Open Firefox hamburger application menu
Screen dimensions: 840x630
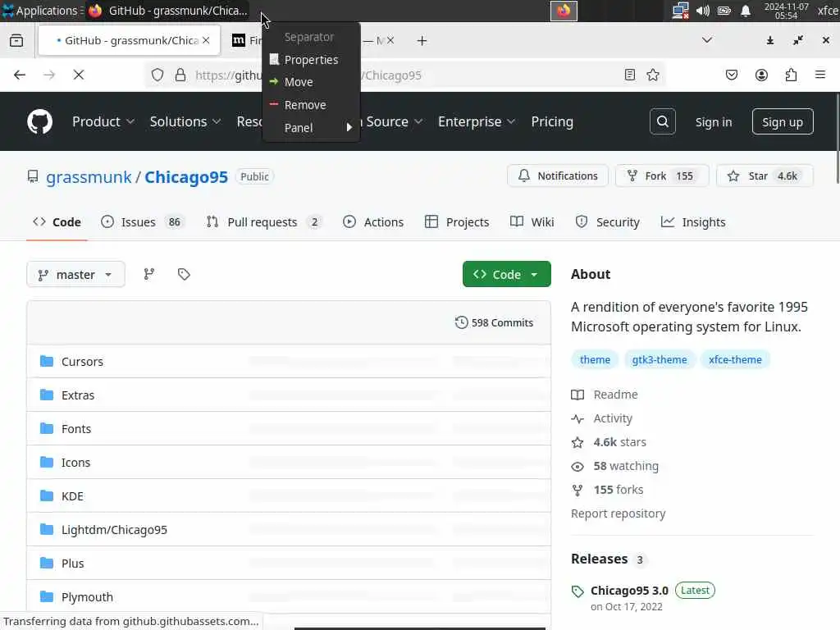click(x=819, y=75)
